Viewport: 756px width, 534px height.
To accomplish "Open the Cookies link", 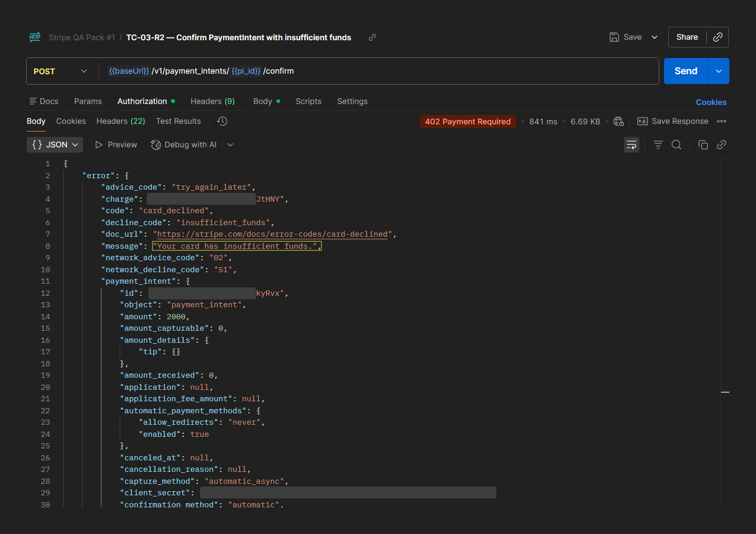I will (x=711, y=102).
